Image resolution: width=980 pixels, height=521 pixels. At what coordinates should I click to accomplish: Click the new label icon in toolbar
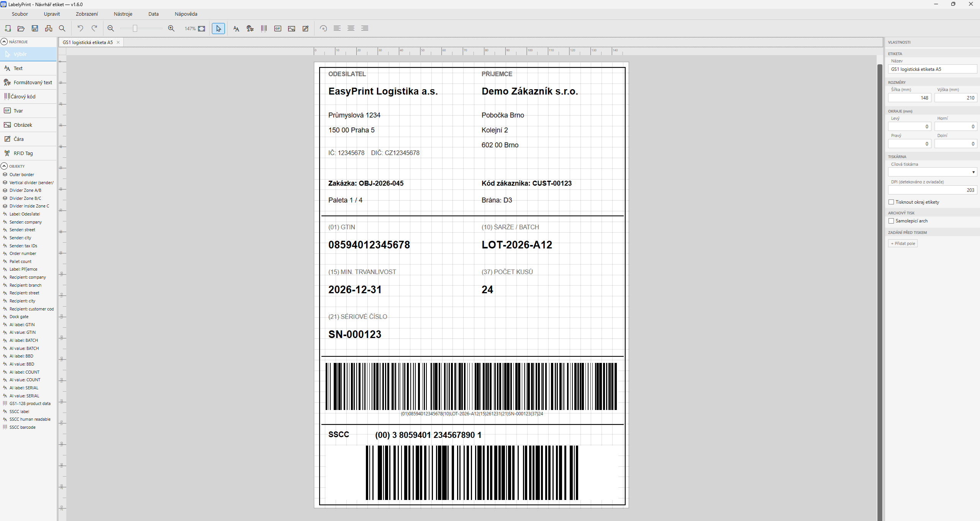pyautogui.click(x=8, y=28)
